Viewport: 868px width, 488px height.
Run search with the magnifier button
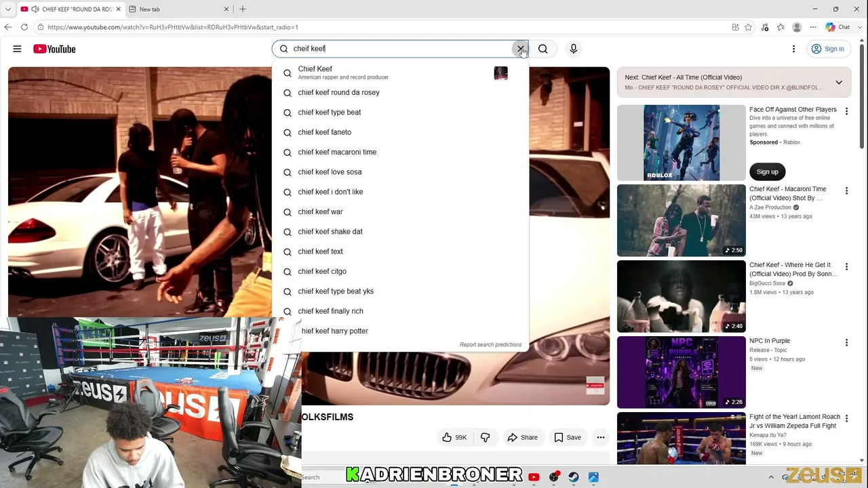pos(543,49)
